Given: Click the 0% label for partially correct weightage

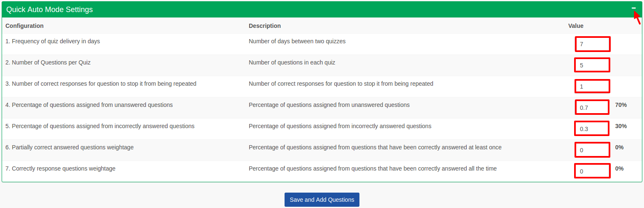Looking at the screenshot, I should [x=619, y=147].
